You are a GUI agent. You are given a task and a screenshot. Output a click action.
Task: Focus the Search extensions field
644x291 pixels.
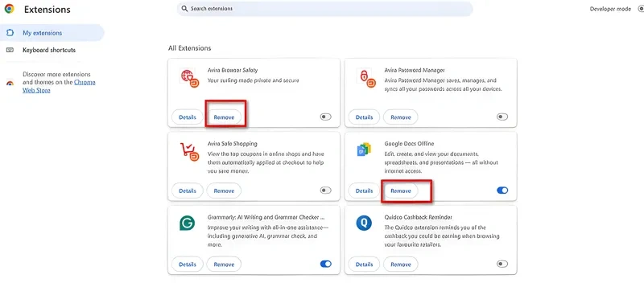pos(325,9)
